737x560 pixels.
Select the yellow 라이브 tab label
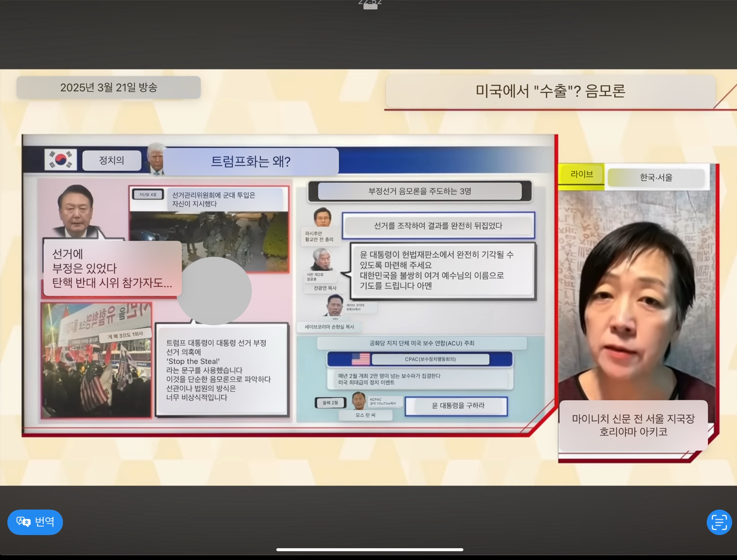click(581, 174)
